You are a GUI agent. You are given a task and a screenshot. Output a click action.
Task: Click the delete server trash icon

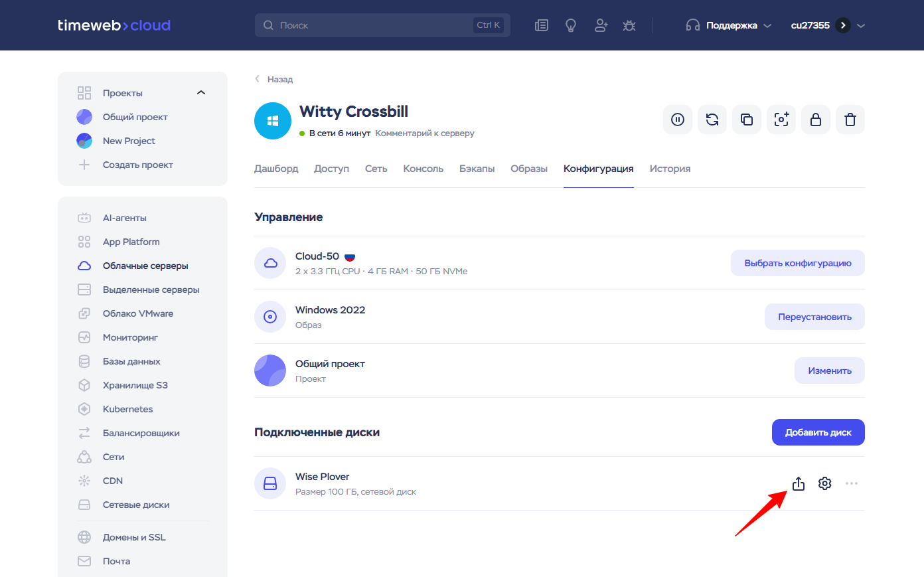(x=850, y=120)
